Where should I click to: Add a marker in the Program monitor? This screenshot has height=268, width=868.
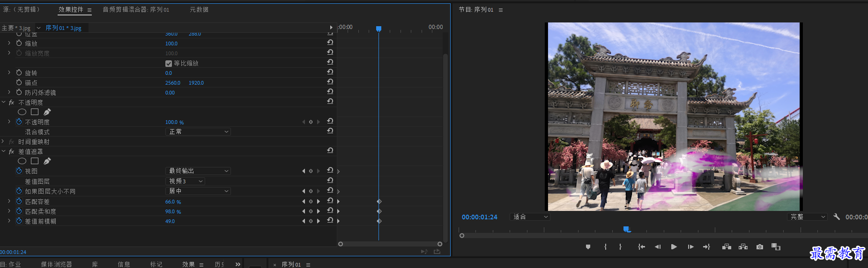click(588, 247)
